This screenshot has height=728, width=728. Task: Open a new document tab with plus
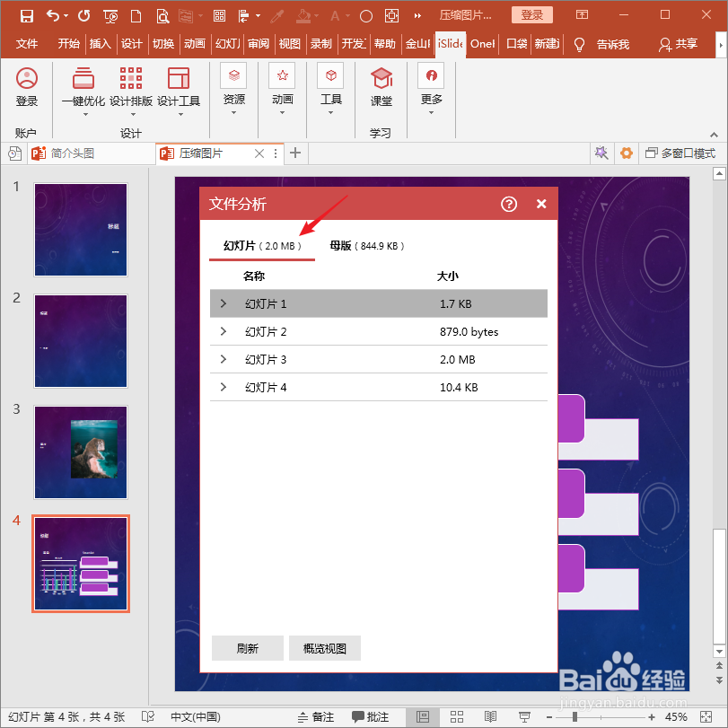click(295, 153)
